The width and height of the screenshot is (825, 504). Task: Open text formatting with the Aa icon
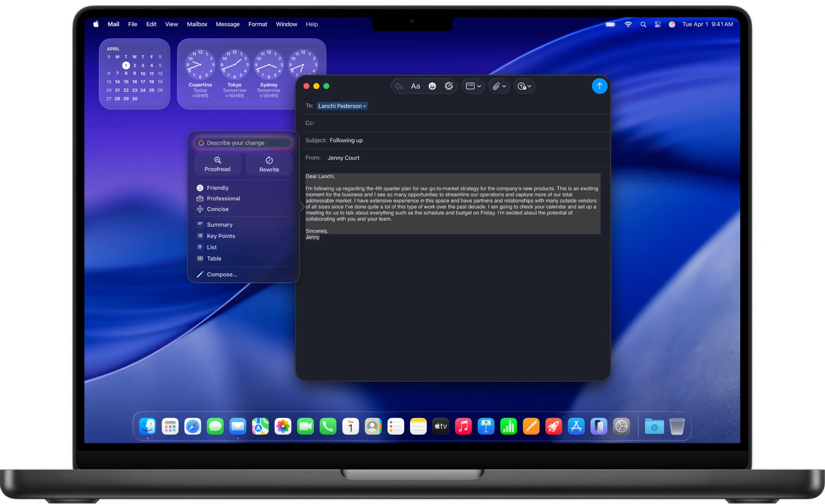[415, 86]
